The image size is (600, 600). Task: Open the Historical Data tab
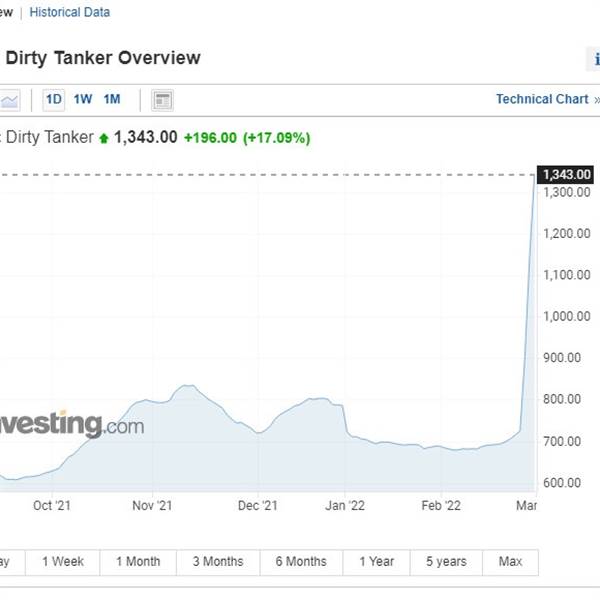point(70,12)
